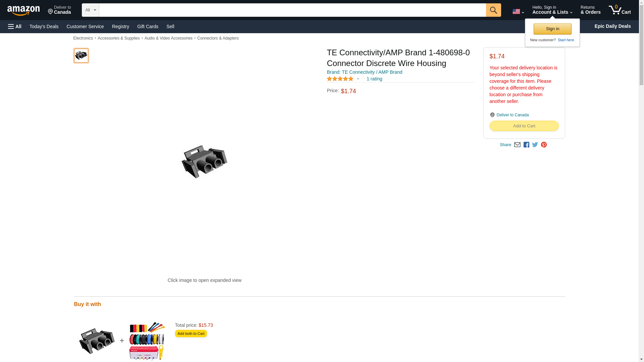Click the Amazon logo

coord(23,10)
